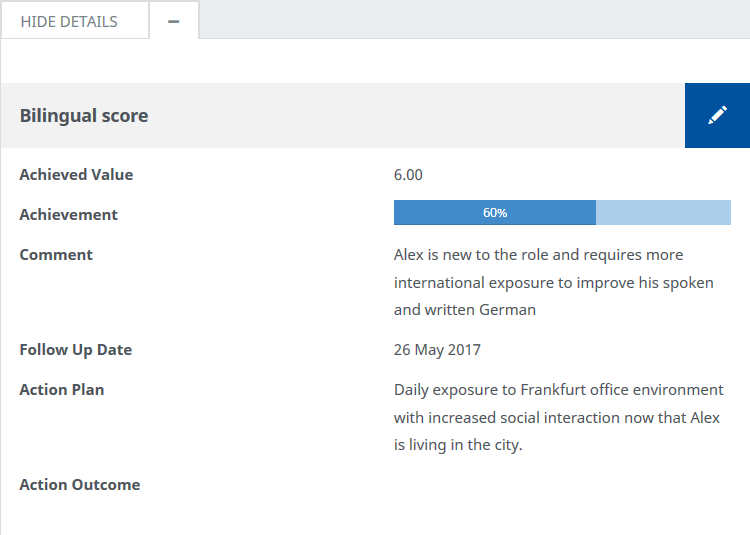This screenshot has height=535, width=750.
Task: Select the Follow Up Date label
Action: pyautogui.click(x=76, y=350)
